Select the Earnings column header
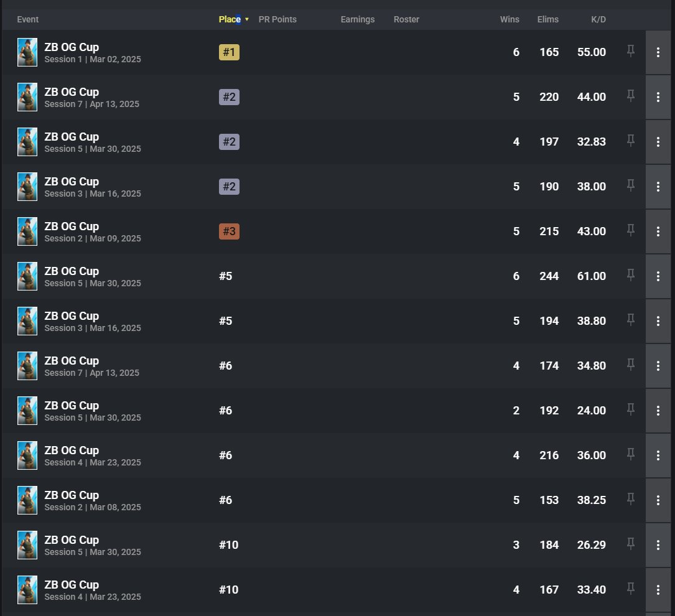The width and height of the screenshot is (675, 616). [358, 19]
